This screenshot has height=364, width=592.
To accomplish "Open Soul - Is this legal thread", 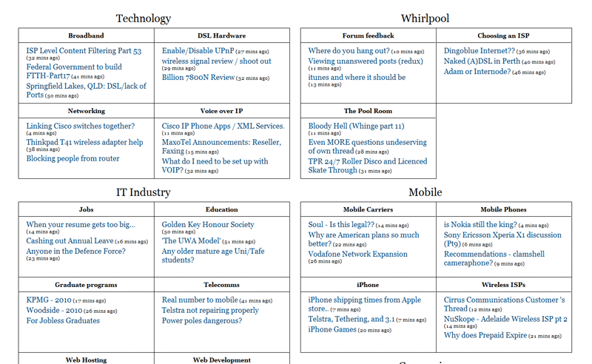I will click(x=340, y=224).
